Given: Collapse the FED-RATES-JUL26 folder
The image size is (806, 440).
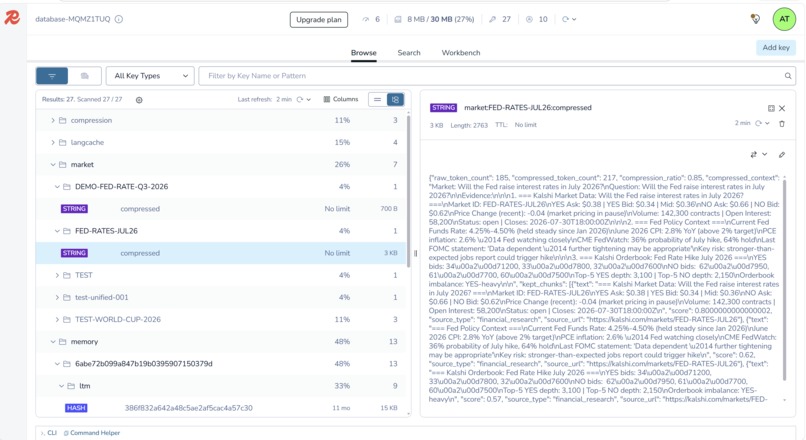Looking at the screenshot, I should 57,231.
